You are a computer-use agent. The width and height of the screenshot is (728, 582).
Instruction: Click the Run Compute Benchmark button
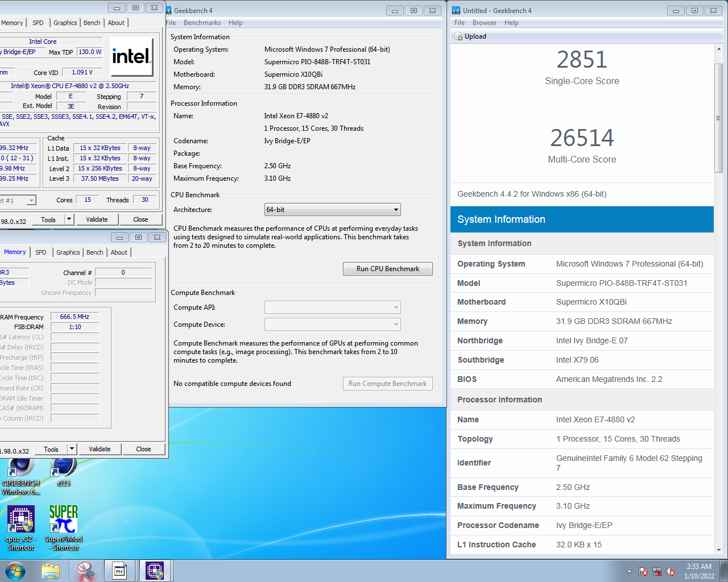click(x=388, y=384)
